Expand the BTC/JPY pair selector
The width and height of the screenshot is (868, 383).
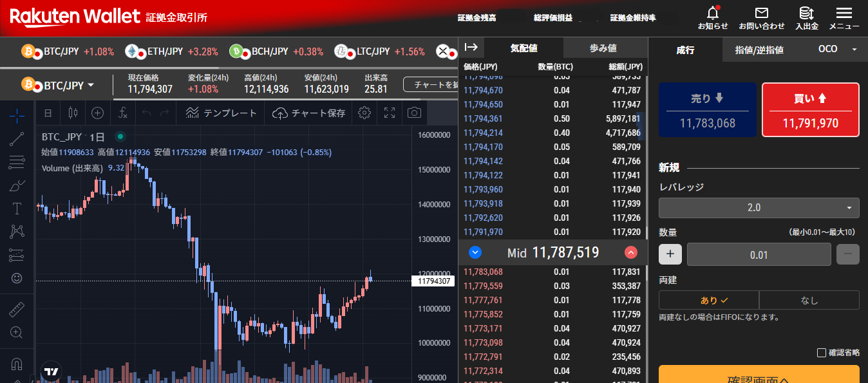tap(58, 85)
